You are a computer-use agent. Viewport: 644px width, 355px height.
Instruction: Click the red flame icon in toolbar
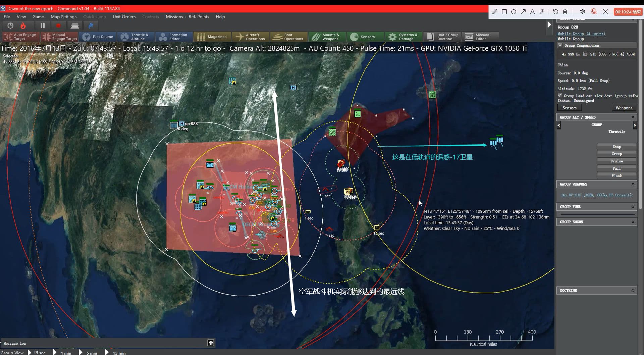click(23, 26)
